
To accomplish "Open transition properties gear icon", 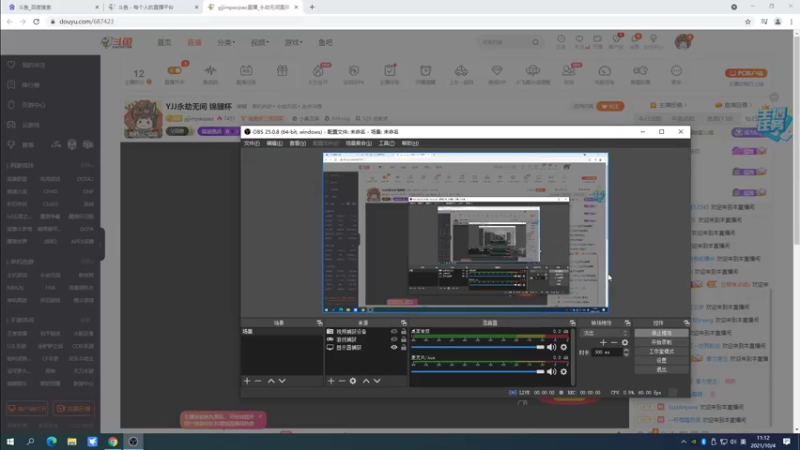I will tap(625, 343).
